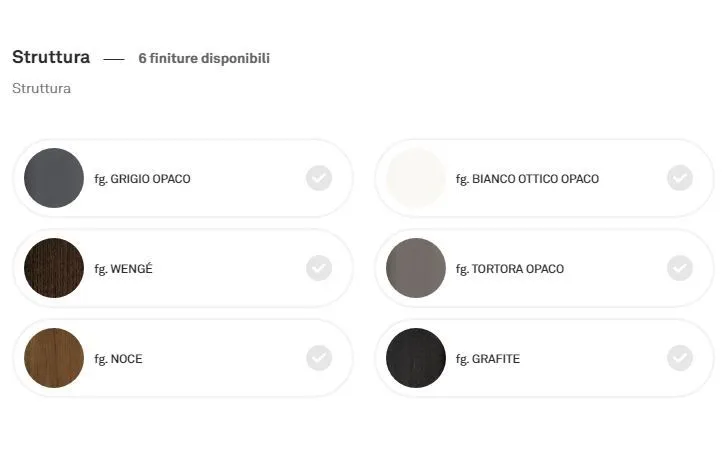Tick the checkmark for fg. GRIGIO OPACO
Viewport: 724px width, 473px height.
[319, 178]
